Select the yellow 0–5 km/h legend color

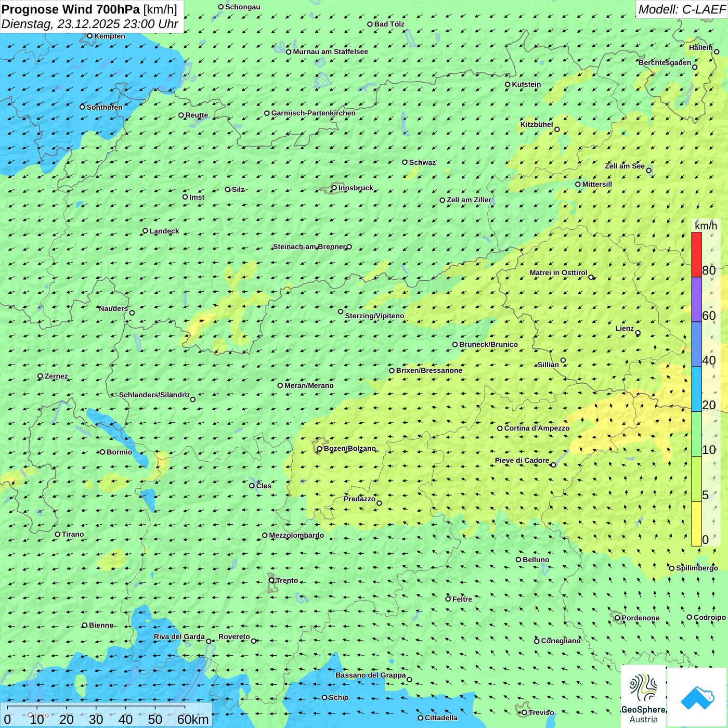[696, 523]
